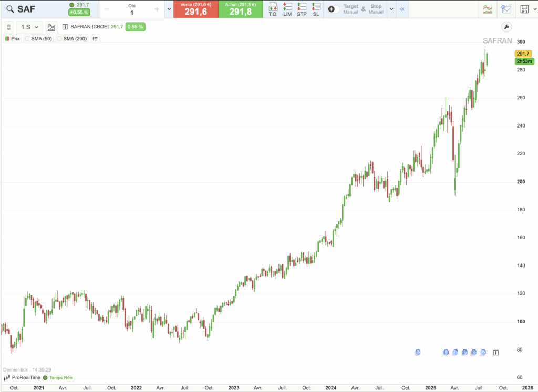This screenshot has height=392, width=538.
Task: Collapse the toolbar with the double chevron
Action: (x=402, y=9)
